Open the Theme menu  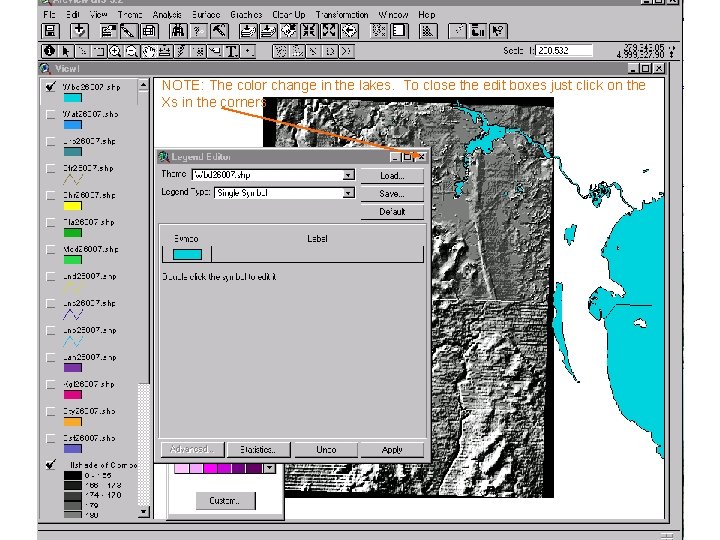tap(130, 15)
